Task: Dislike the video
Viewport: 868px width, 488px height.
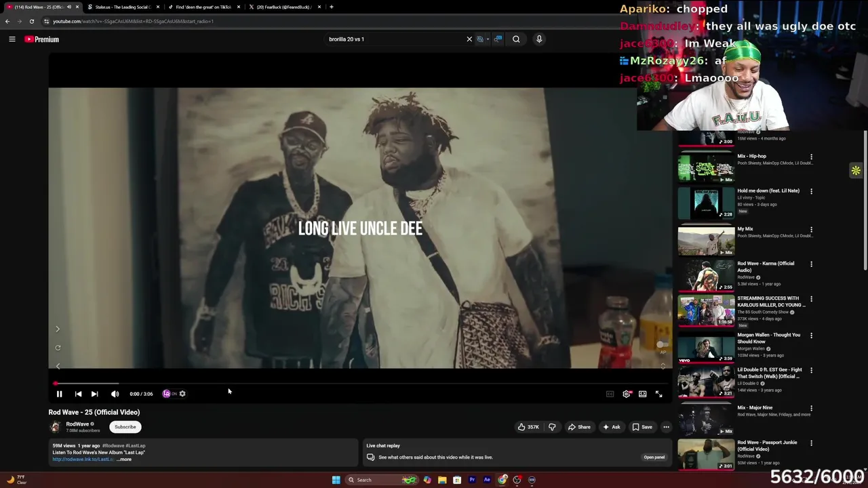Action: click(552, 427)
